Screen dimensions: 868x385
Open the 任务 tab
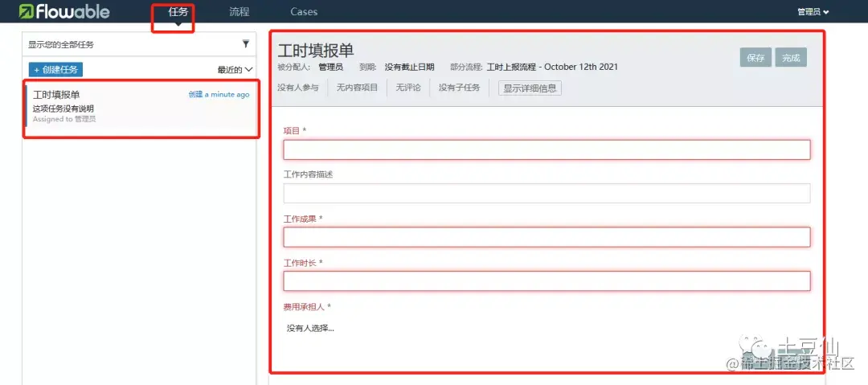178,11
